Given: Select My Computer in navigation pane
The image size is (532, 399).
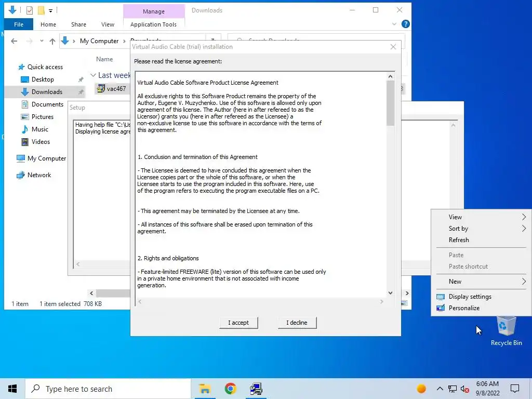Looking at the screenshot, I should (x=46, y=158).
